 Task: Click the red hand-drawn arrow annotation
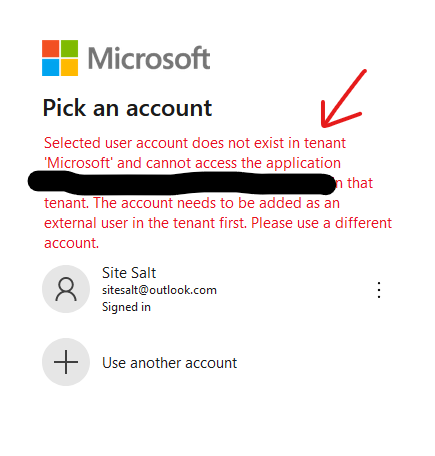(343, 99)
